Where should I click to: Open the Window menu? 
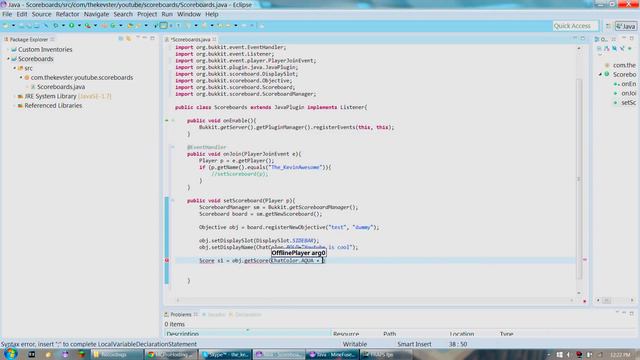click(189, 14)
